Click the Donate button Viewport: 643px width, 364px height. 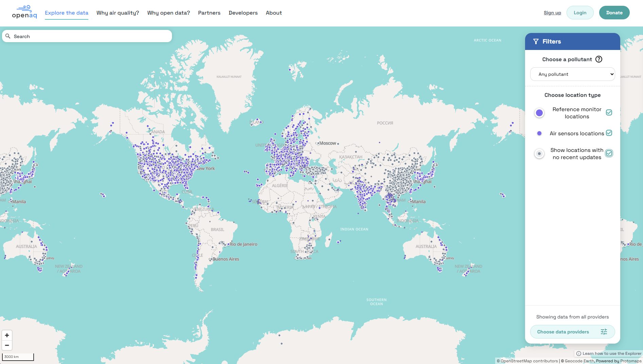[x=614, y=13]
